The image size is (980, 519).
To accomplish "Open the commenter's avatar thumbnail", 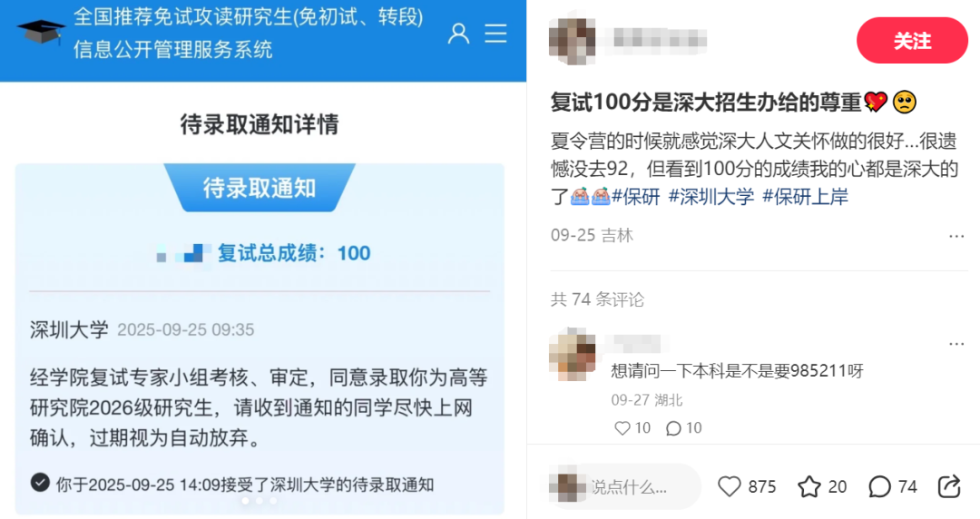I will [572, 354].
